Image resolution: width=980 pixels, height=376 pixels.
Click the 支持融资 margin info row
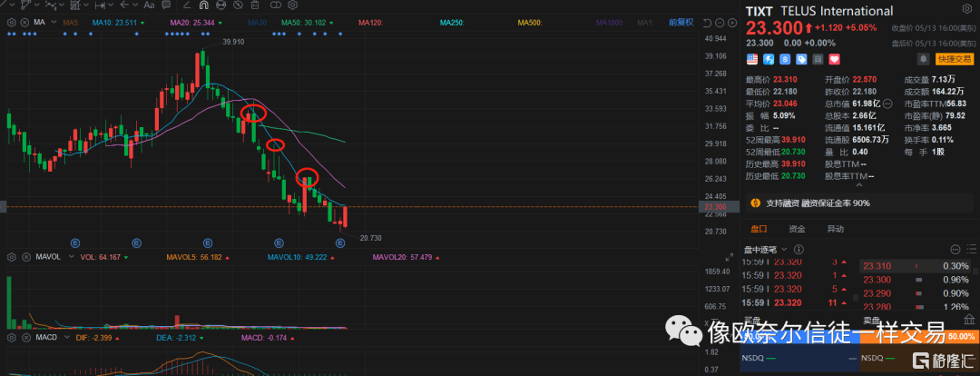pos(860,203)
